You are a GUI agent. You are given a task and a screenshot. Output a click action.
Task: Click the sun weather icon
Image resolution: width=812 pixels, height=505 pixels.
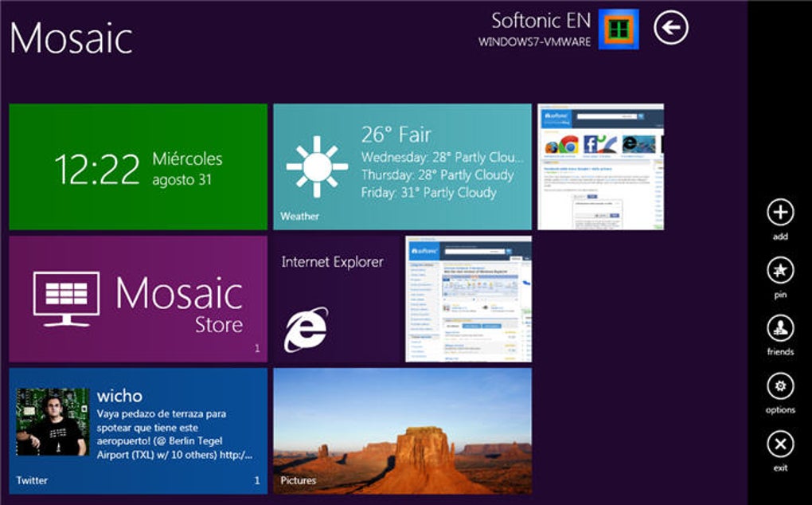tap(317, 166)
